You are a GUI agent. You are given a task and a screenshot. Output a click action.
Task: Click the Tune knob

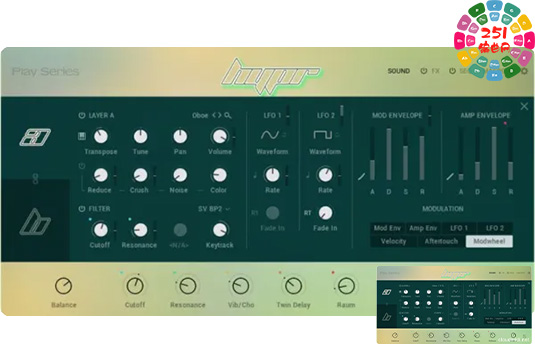point(140,136)
